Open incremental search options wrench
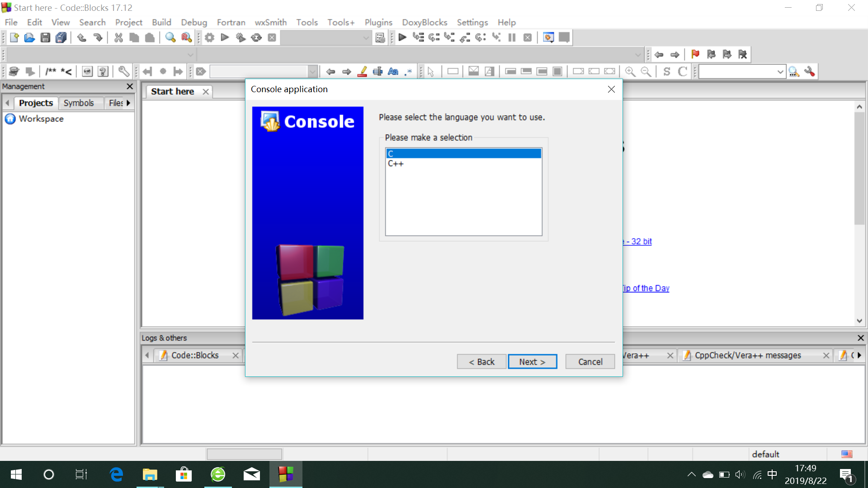The width and height of the screenshot is (868, 488). click(810, 71)
